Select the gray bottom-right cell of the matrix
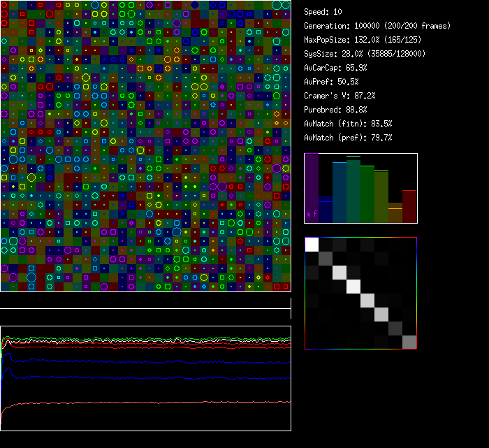489x448 pixels. [x=409, y=342]
